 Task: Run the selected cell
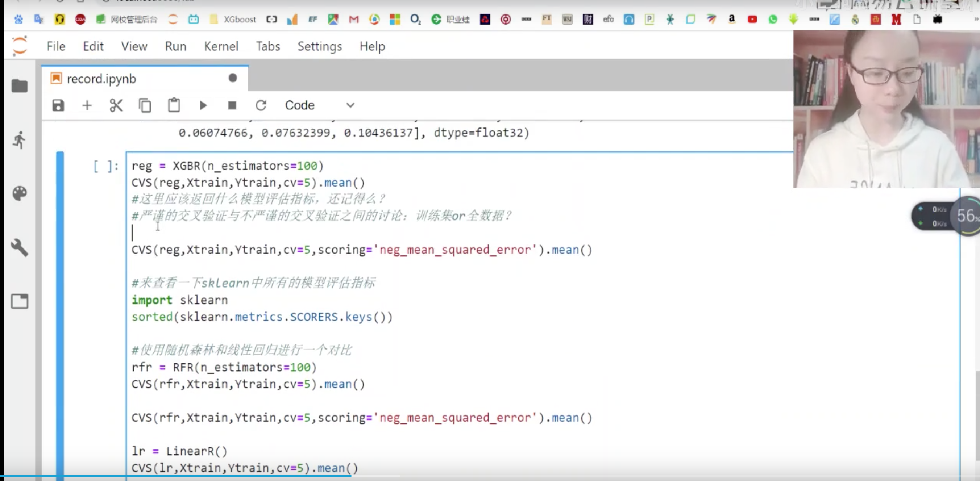[203, 105]
